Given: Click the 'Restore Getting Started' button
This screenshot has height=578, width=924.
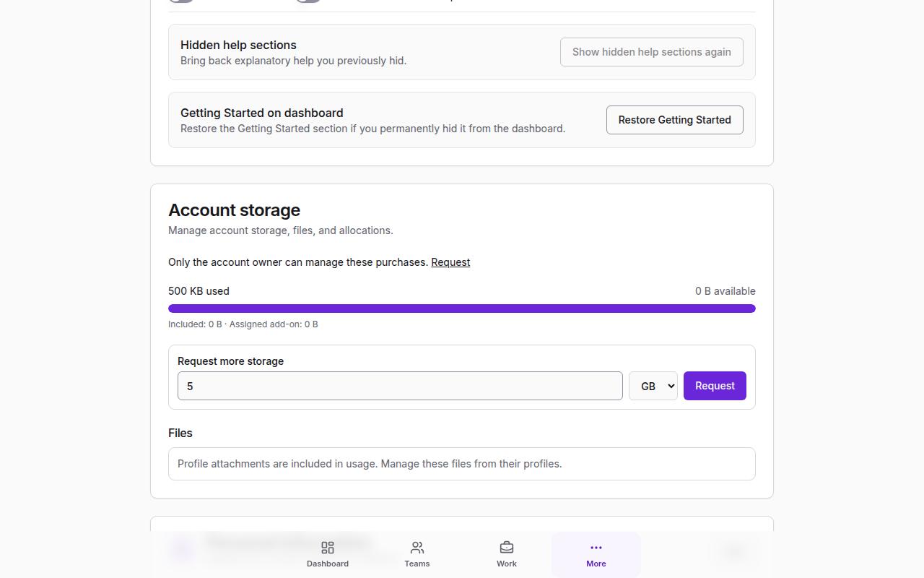Looking at the screenshot, I should (x=675, y=120).
